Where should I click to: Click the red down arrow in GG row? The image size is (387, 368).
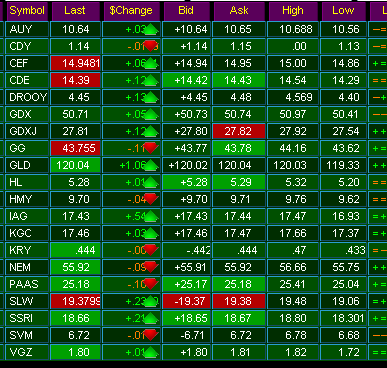click(151, 148)
